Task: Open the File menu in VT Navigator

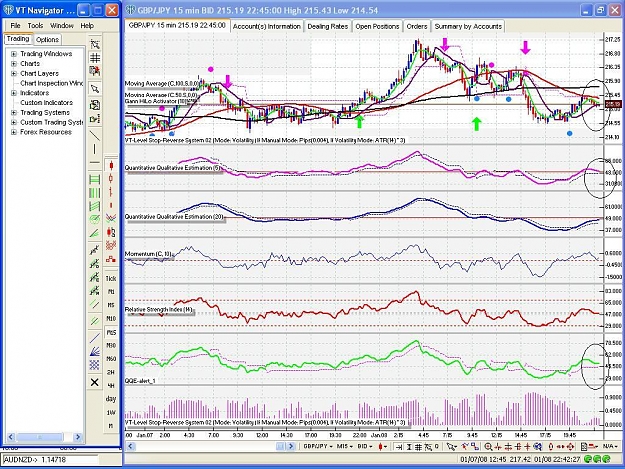Action: click(15, 26)
